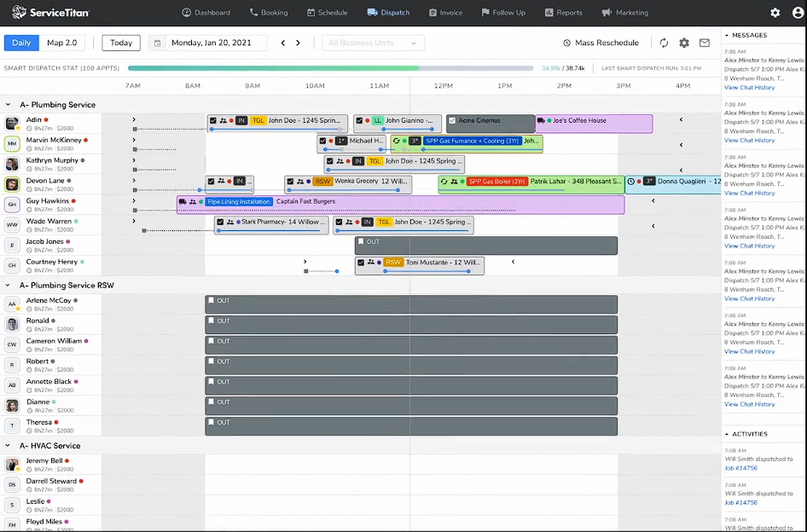The width and height of the screenshot is (807, 532).
Task: Click Devon Lane's avatar photo
Action: 12,184
